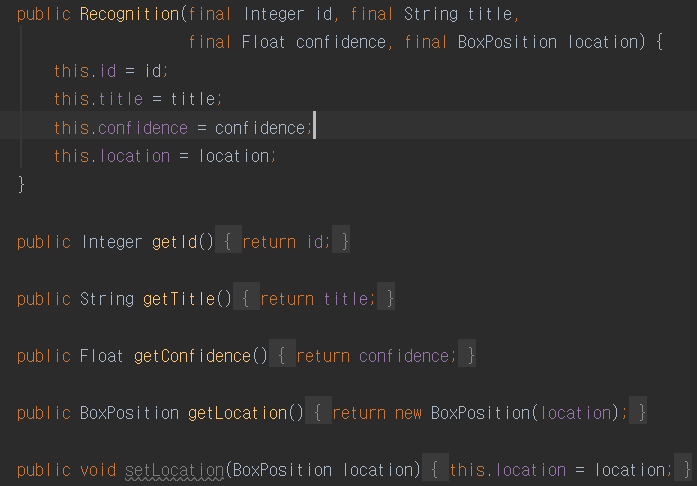Click the 'Integer' type in the constructor signature

274,14
